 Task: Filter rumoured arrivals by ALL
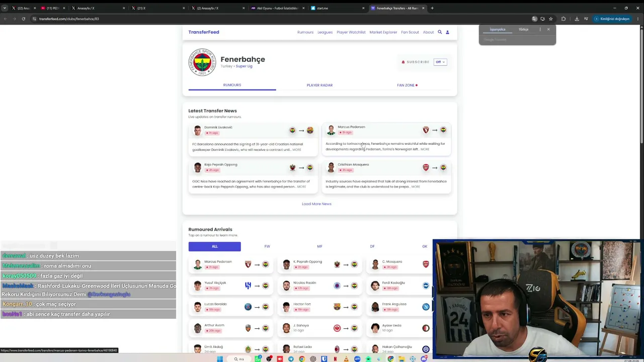(x=215, y=246)
